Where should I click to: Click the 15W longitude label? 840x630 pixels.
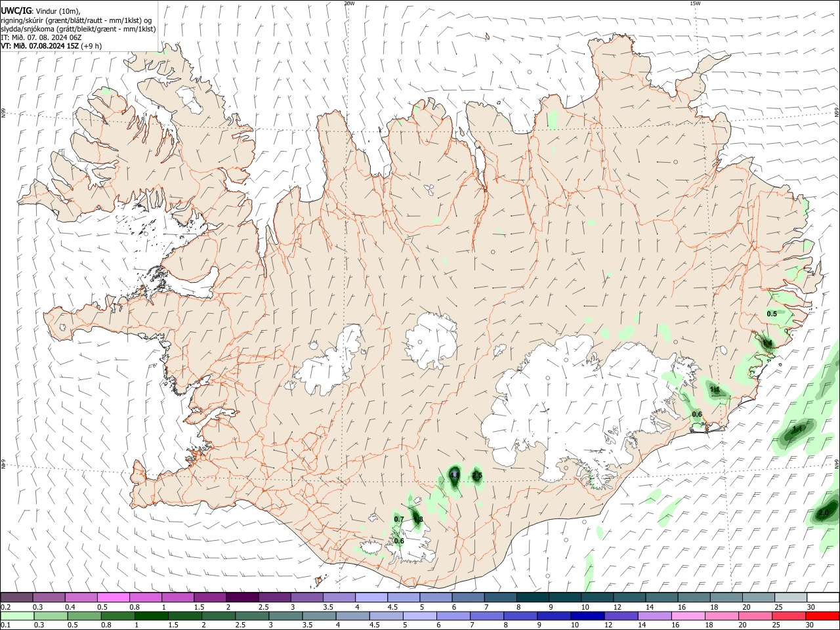click(695, 3)
